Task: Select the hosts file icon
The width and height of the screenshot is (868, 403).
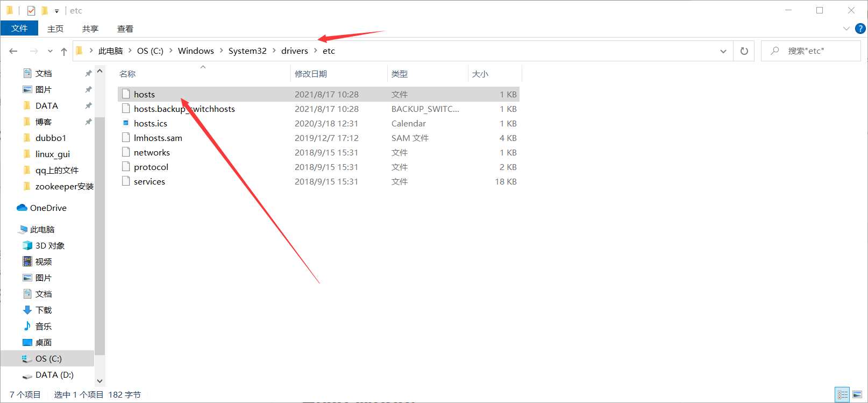Action: (126, 94)
